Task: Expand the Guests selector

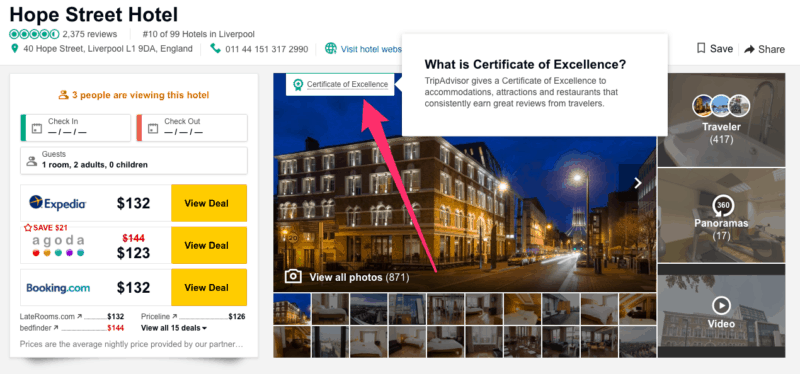Action: (134, 160)
